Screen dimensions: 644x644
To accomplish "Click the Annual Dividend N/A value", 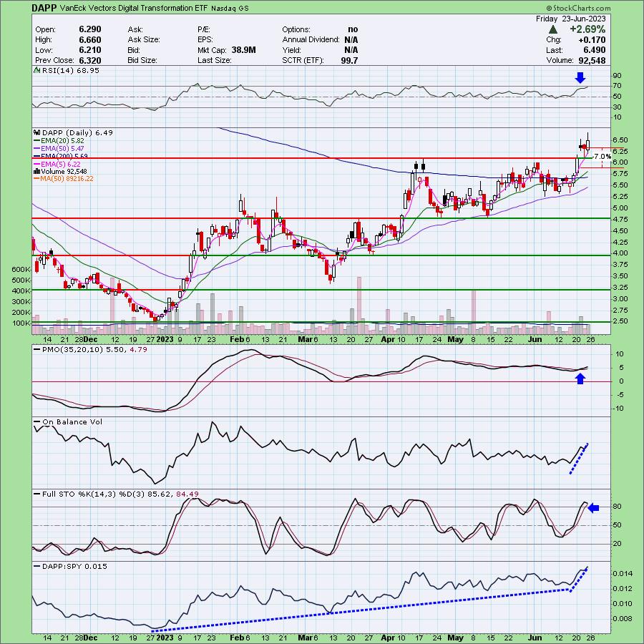I will tap(351, 40).
